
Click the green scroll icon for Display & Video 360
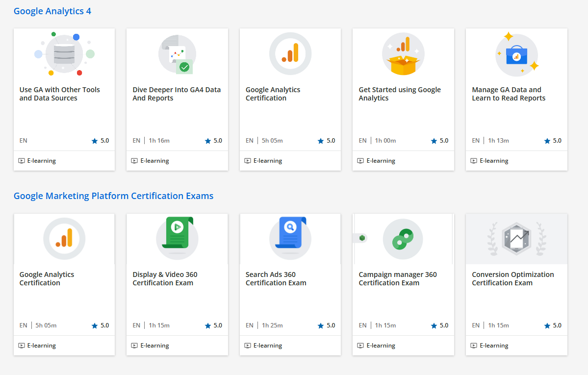[x=177, y=238]
